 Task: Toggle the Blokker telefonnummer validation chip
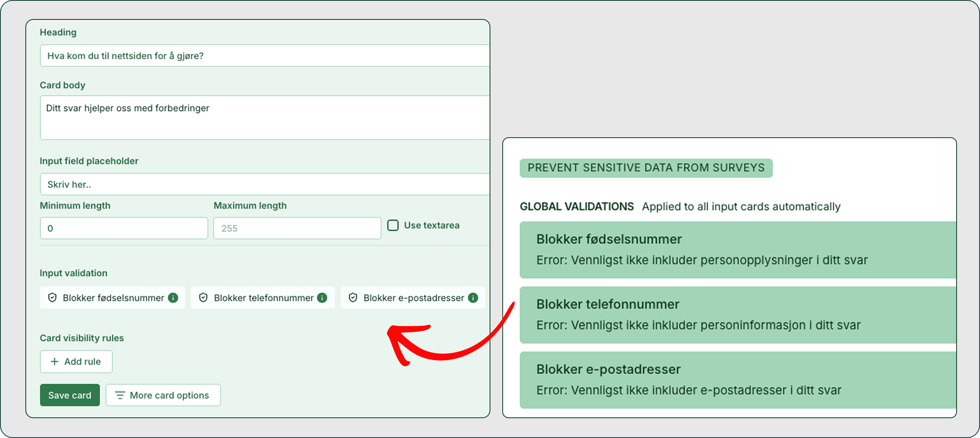263,298
